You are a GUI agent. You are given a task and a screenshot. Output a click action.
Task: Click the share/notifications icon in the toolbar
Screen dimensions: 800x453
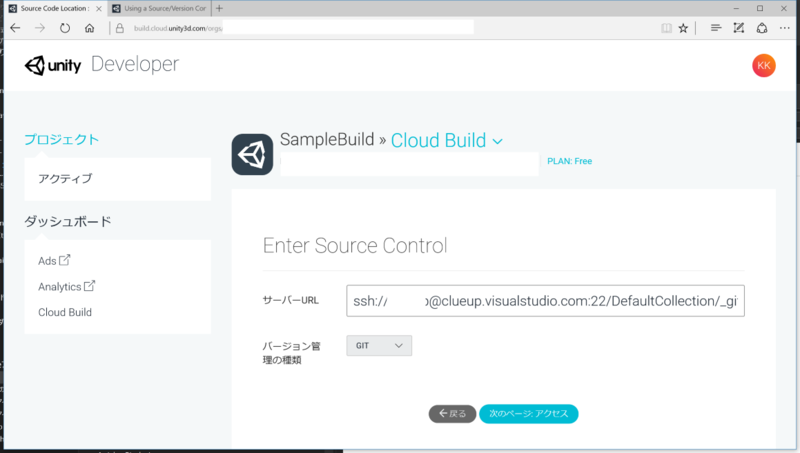[762, 28]
